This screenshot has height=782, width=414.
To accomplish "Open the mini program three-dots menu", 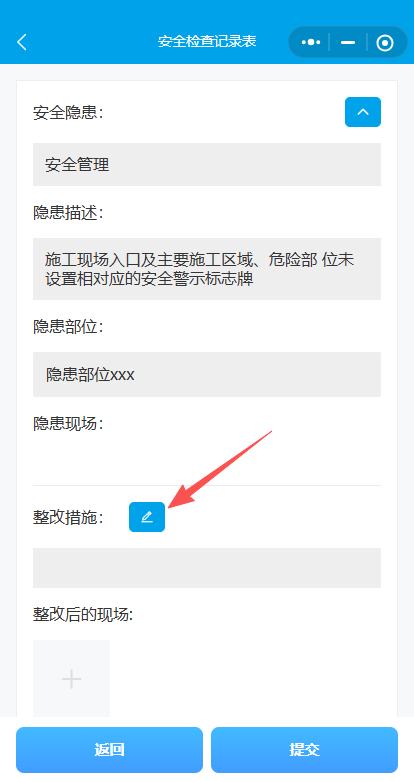I will click(311, 42).
